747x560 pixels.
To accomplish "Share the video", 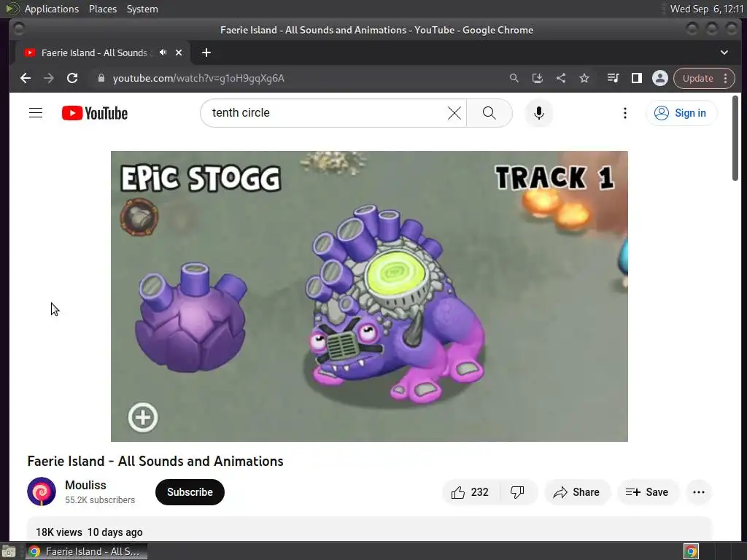I will coord(576,492).
